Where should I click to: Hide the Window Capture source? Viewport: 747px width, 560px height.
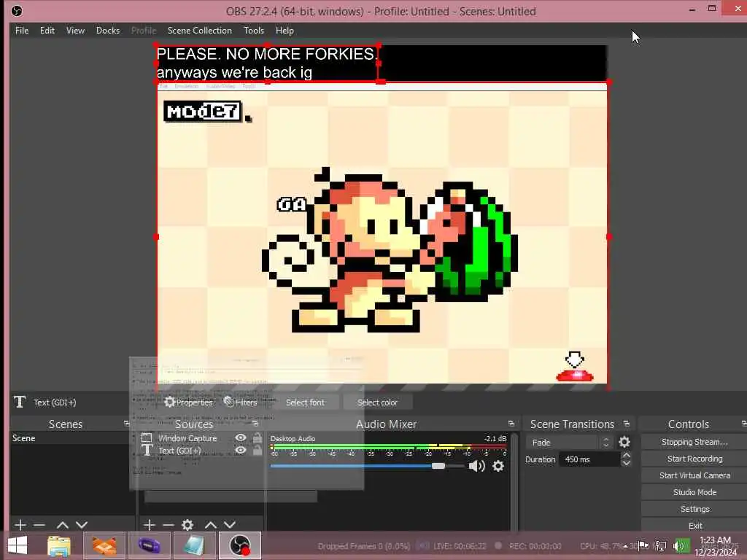point(241,437)
